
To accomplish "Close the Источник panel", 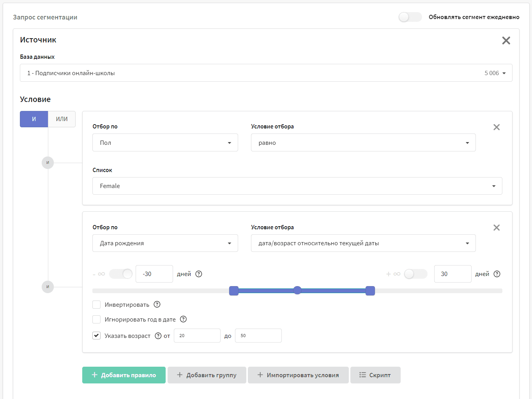I will (x=506, y=40).
